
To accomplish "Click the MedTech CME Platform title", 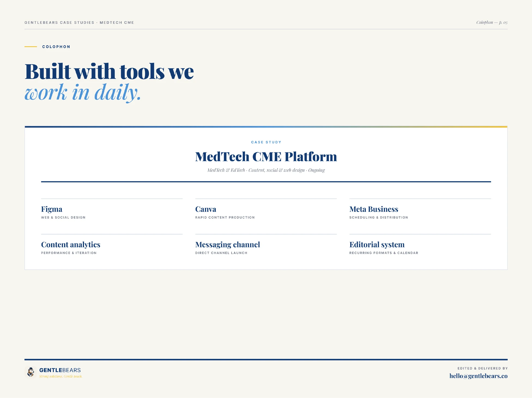I will [x=266, y=157].
